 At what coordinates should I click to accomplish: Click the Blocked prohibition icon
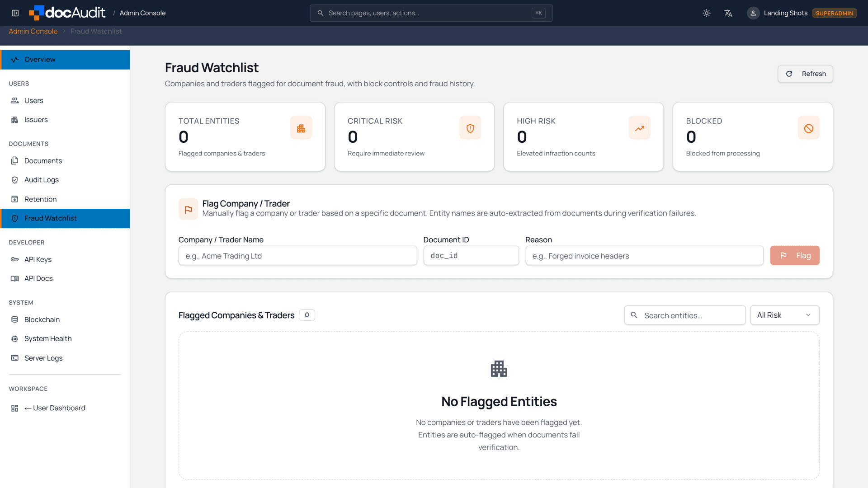[x=809, y=128]
